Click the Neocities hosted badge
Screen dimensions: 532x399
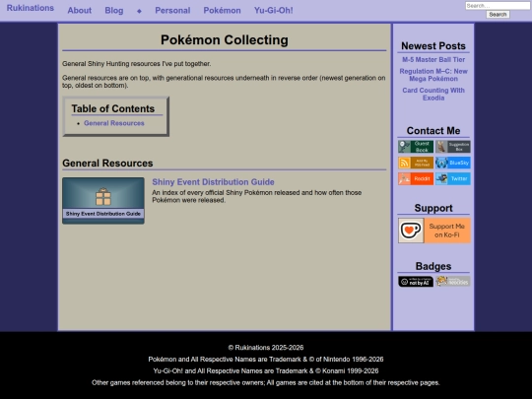tap(453, 281)
